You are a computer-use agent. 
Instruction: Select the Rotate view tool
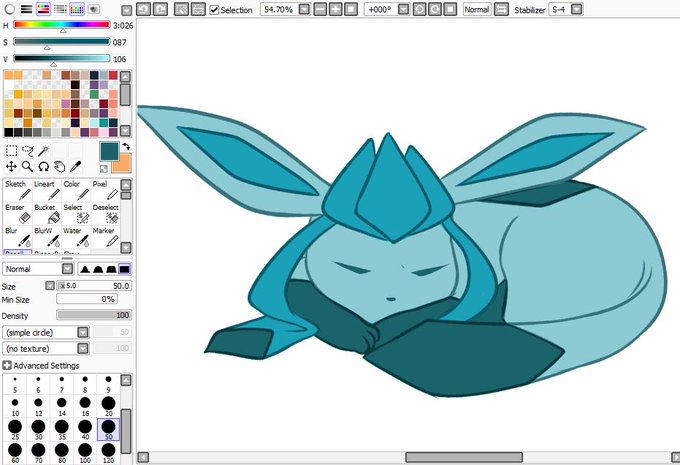43,166
